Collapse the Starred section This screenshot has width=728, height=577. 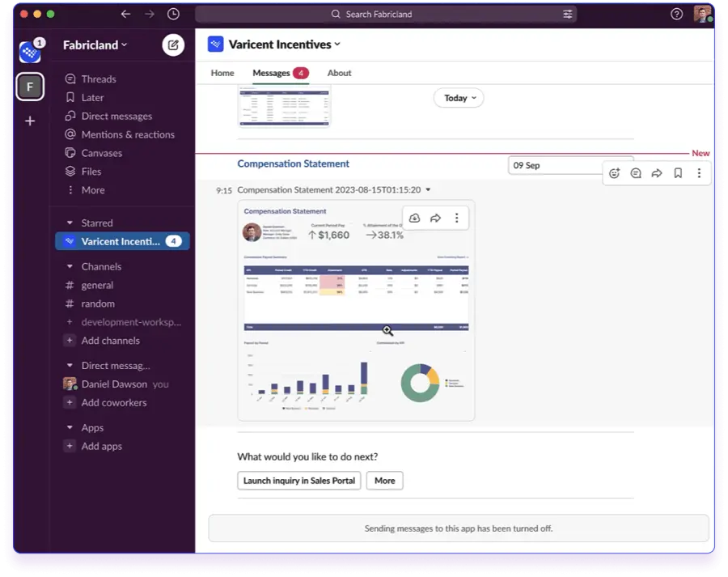70,223
